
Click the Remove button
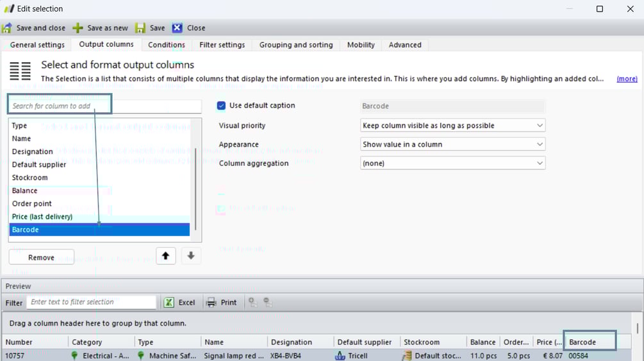[x=41, y=258]
